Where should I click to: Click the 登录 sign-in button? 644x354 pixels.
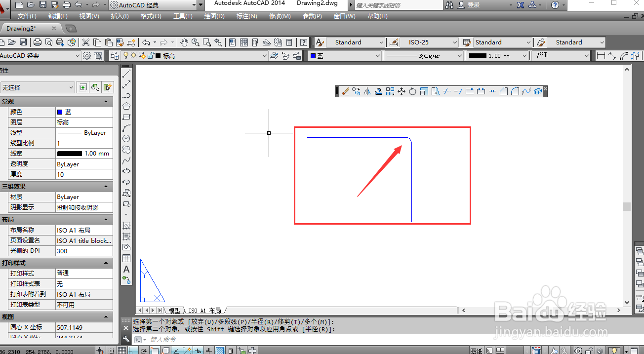tap(469, 5)
